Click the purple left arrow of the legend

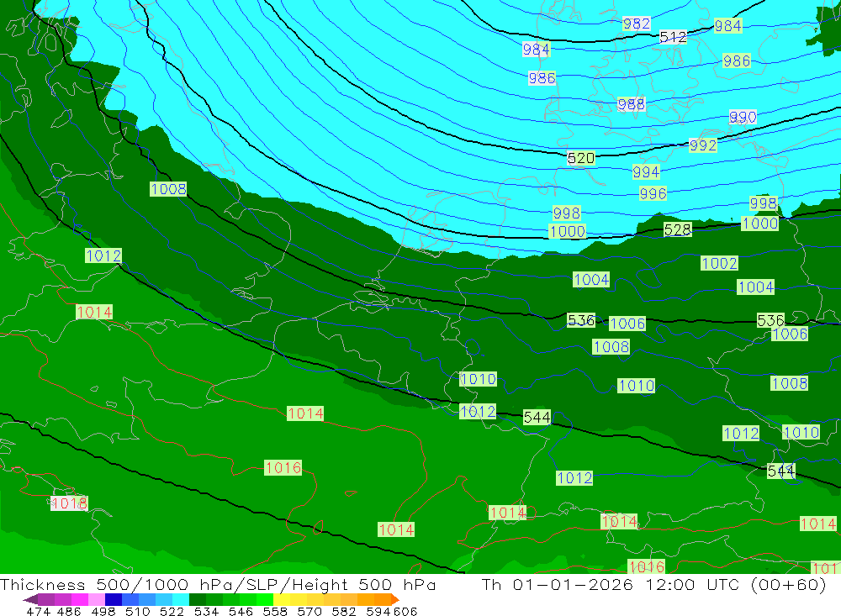30,599
